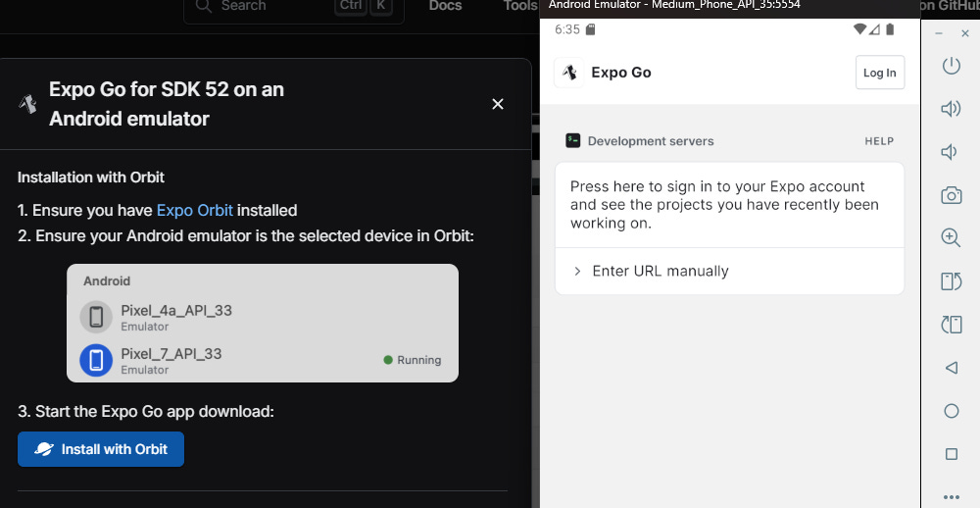Click the Install with Orbit button
This screenshot has width=980, height=508.
[101, 449]
